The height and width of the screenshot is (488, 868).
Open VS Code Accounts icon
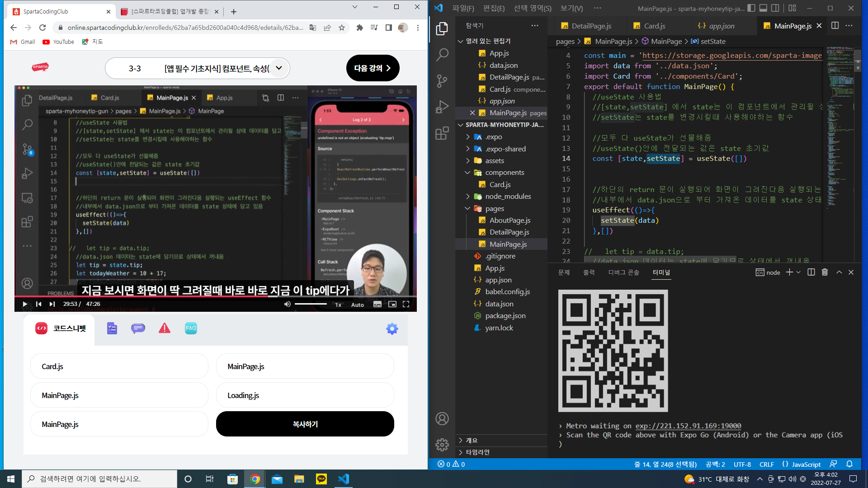(442, 418)
